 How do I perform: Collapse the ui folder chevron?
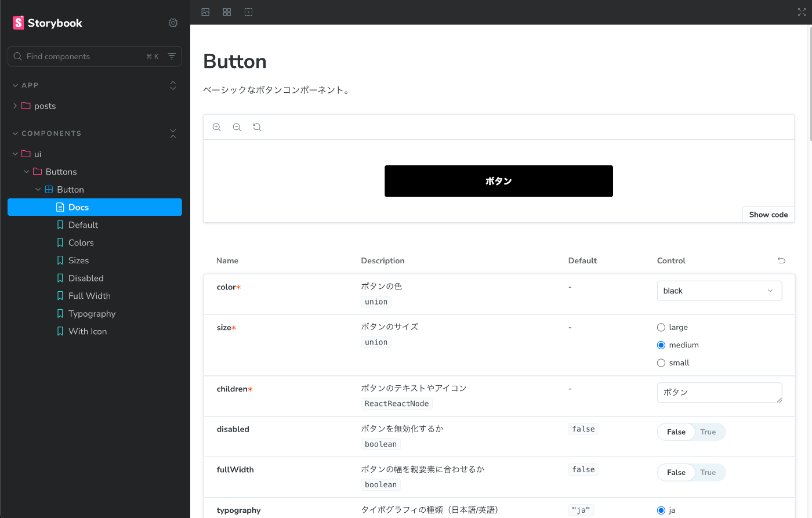pyautogui.click(x=15, y=154)
